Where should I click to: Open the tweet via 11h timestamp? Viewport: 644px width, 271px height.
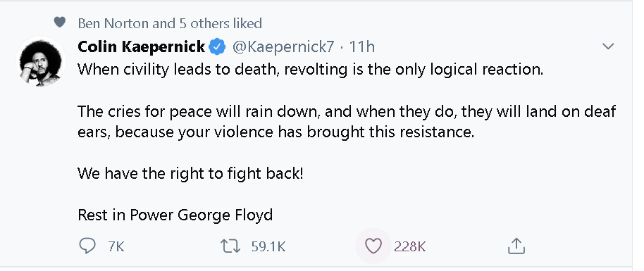(362, 46)
